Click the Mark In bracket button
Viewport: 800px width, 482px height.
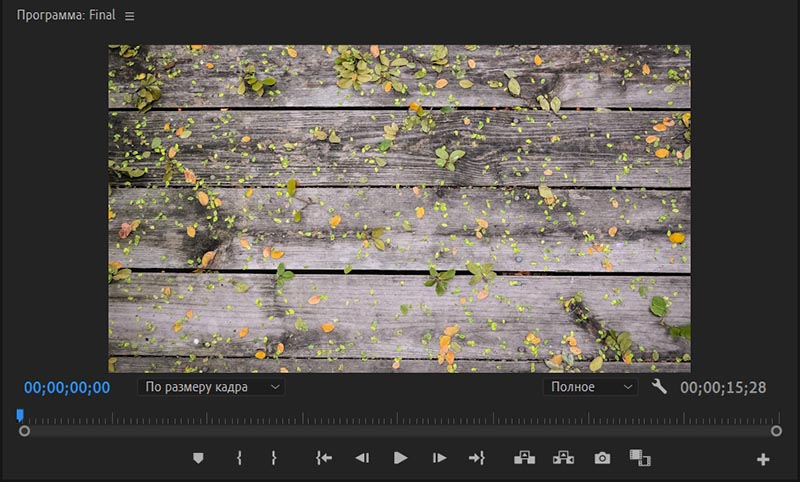(x=239, y=458)
